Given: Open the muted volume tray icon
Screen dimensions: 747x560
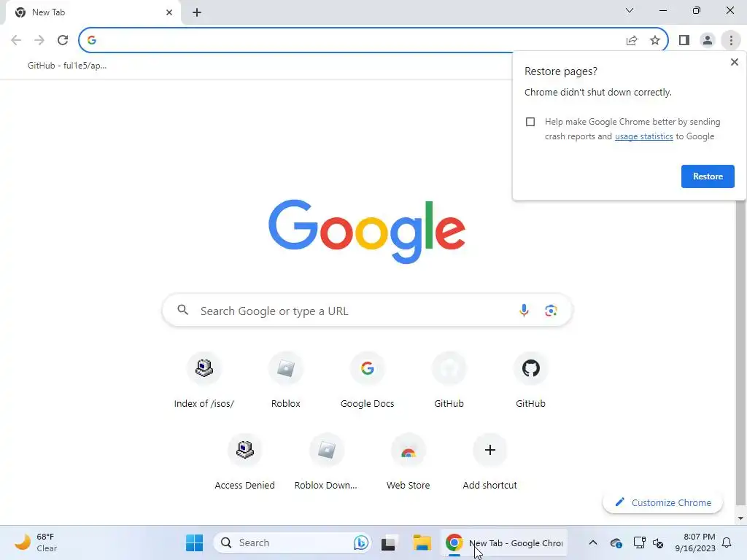Looking at the screenshot, I should (x=658, y=542).
